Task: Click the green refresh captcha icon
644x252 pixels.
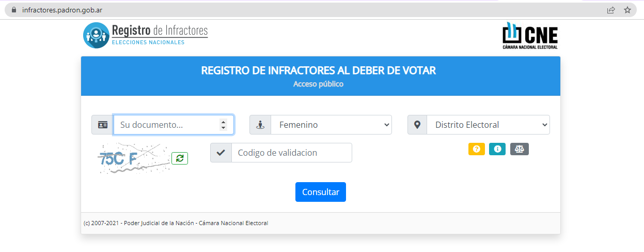Action: point(180,158)
